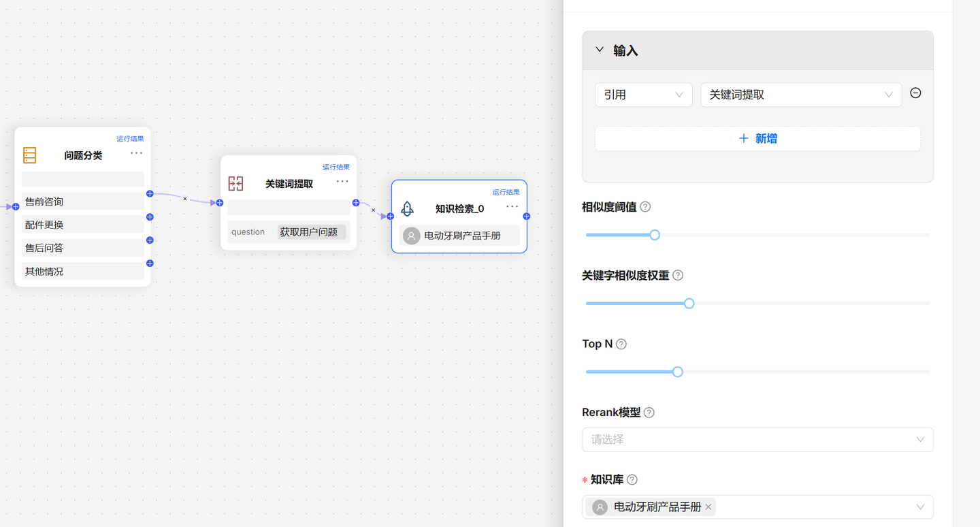
Task: Click the 相似度阈值 slider handle
Action: pyautogui.click(x=654, y=234)
